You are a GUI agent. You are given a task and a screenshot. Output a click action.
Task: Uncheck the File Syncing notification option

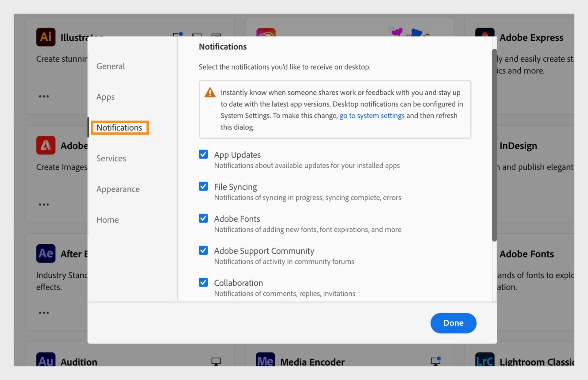click(x=203, y=186)
